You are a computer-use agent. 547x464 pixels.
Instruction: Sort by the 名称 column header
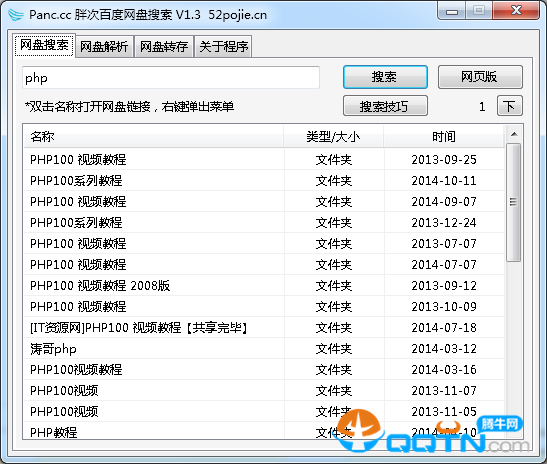[x=153, y=136]
